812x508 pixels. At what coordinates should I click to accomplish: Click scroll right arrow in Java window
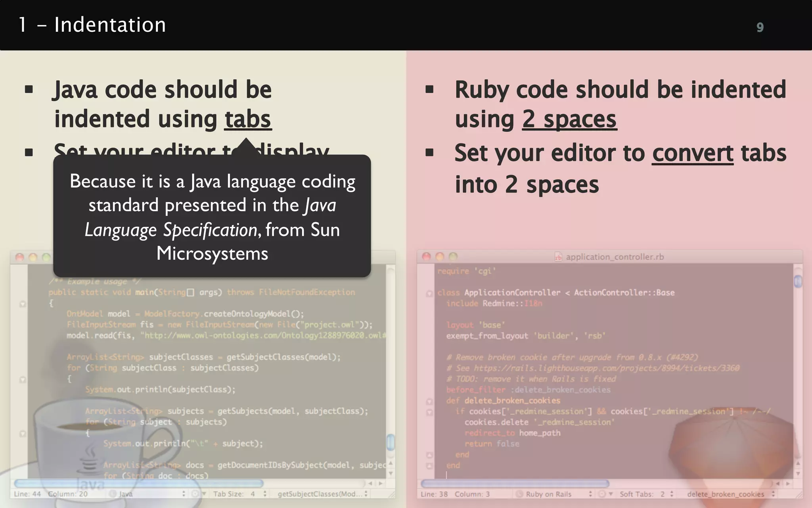tap(381, 483)
